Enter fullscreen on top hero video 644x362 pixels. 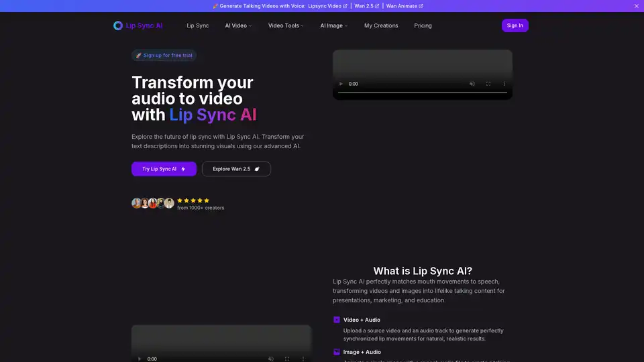[x=488, y=84]
